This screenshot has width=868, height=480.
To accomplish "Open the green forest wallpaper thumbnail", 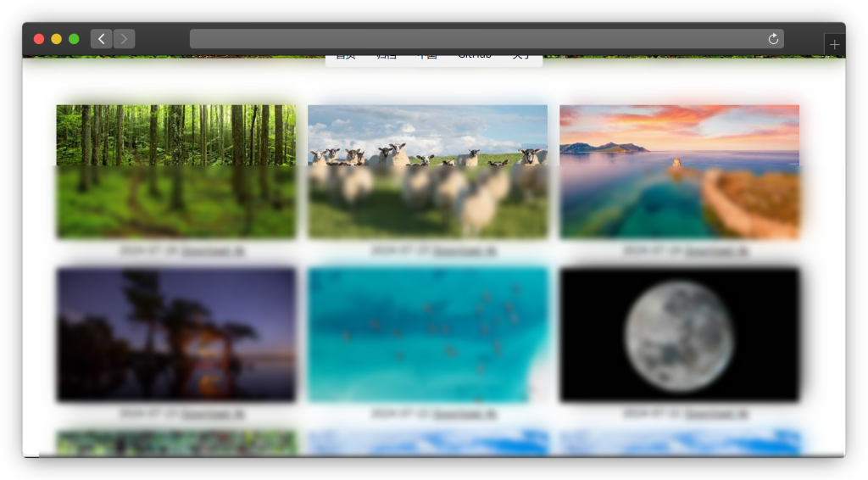I will tap(176, 171).
